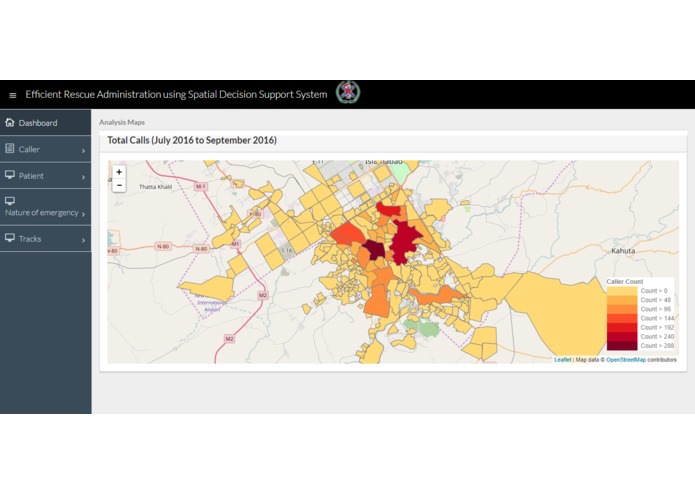This screenshot has width=695, height=494.
Task: Click the rescue logo emblem in header
Action: pyautogui.click(x=348, y=93)
